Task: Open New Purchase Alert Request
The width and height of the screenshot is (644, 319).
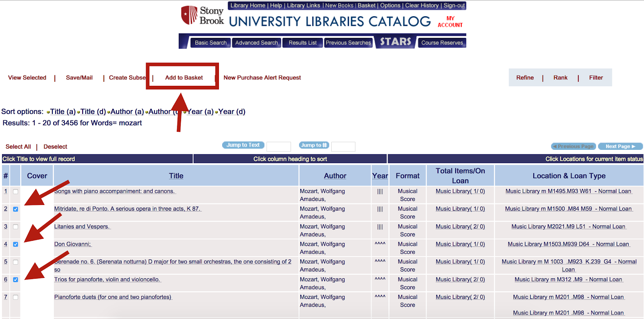Action: [x=262, y=78]
